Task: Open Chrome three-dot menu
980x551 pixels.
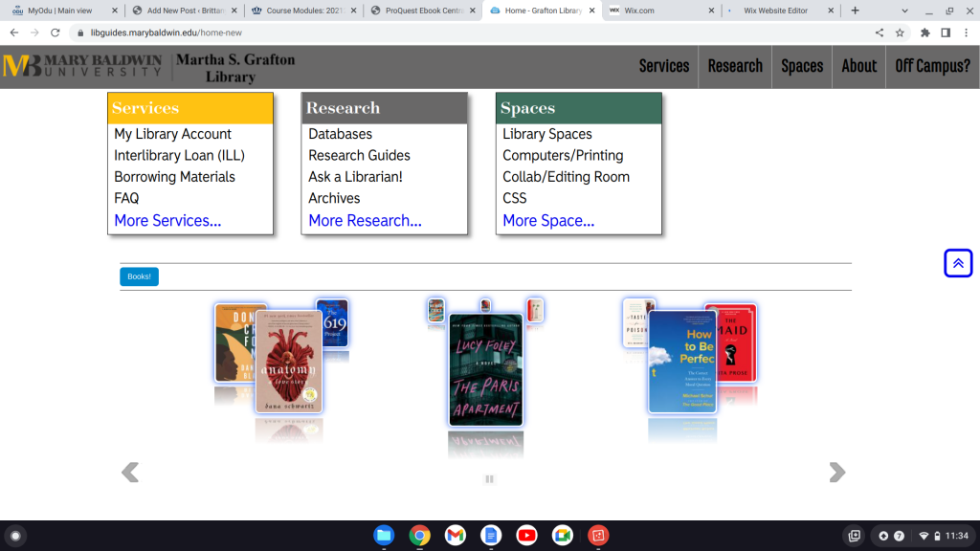Action: (967, 33)
